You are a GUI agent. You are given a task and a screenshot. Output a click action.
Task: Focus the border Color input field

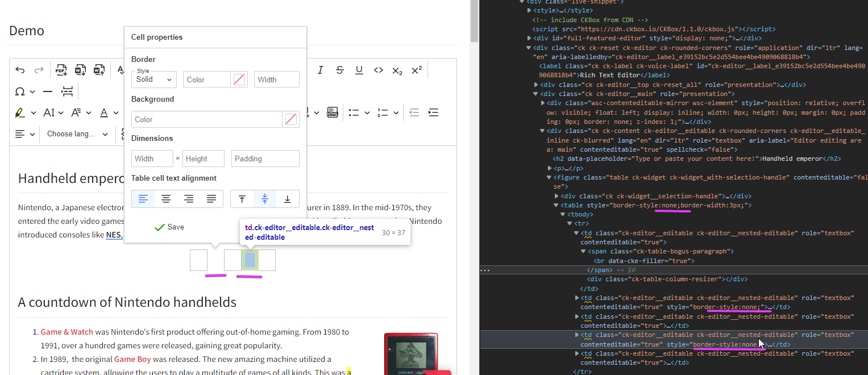(206, 80)
